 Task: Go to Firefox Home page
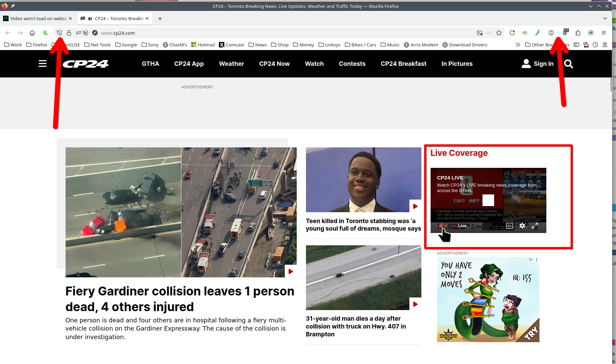click(32, 33)
